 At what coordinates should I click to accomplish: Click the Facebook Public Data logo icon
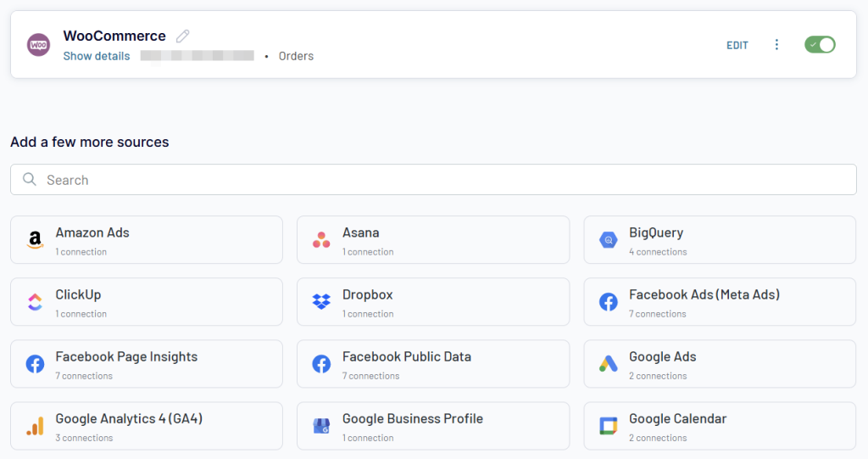[321, 364]
